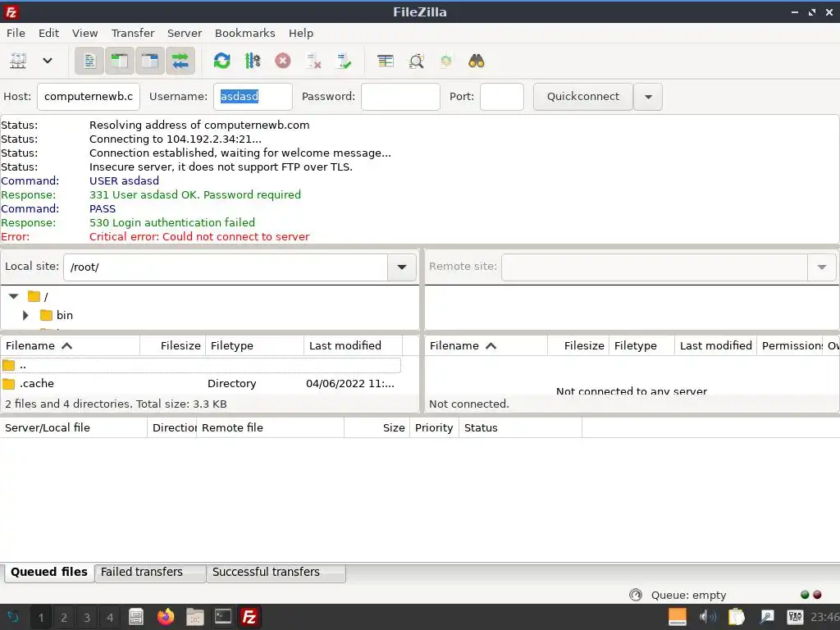Open the Quickconnect history dropdown
Screen dimensions: 840x630
point(648,97)
